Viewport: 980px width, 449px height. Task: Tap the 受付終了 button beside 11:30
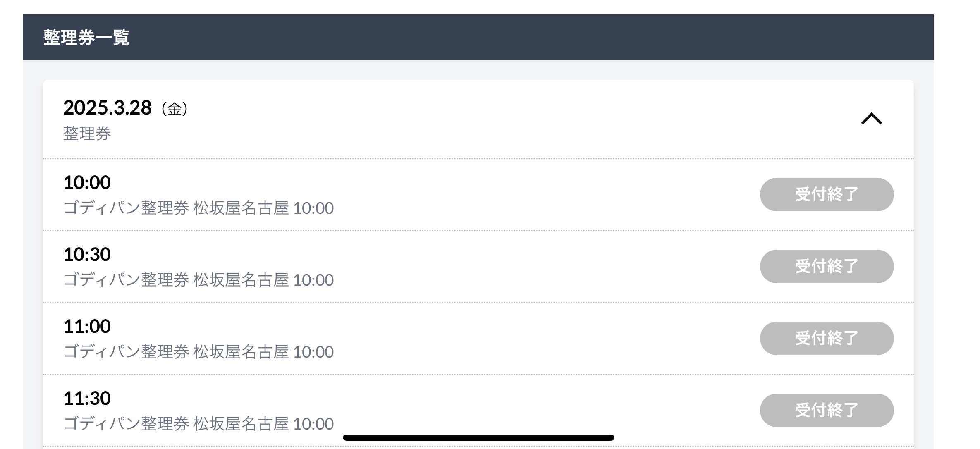[827, 410]
